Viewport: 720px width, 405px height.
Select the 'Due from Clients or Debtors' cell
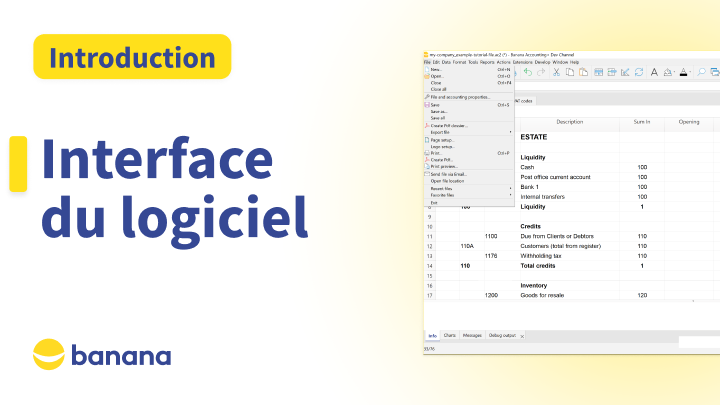tap(569, 236)
